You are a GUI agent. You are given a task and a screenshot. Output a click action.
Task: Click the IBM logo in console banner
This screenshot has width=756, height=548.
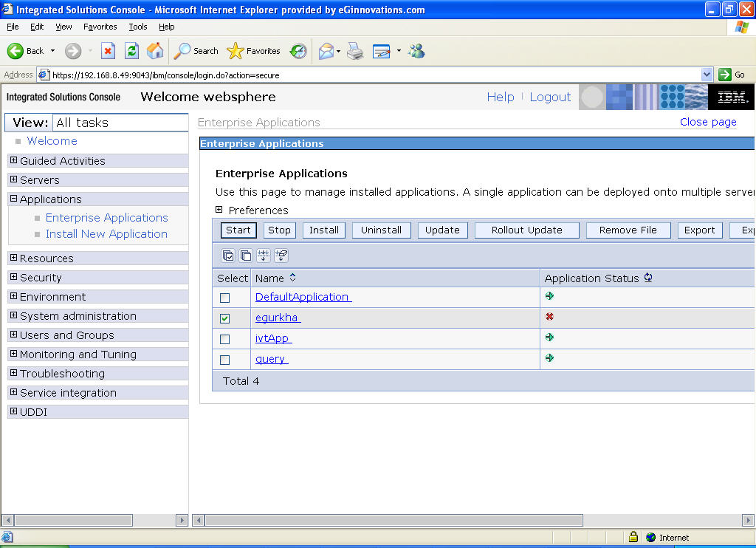click(x=732, y=97)
